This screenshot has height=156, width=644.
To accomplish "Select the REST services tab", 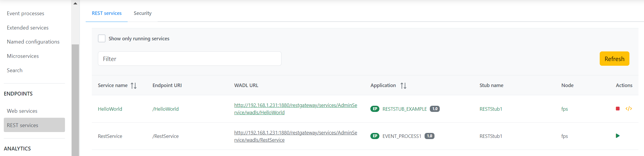I will (107, 13).
